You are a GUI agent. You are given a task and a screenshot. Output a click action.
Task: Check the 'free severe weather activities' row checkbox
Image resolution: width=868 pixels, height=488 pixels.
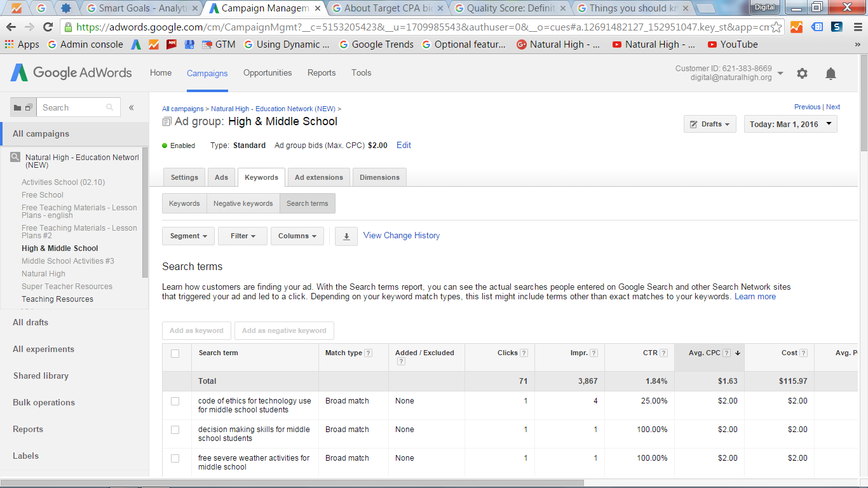(x=175, y=458)
